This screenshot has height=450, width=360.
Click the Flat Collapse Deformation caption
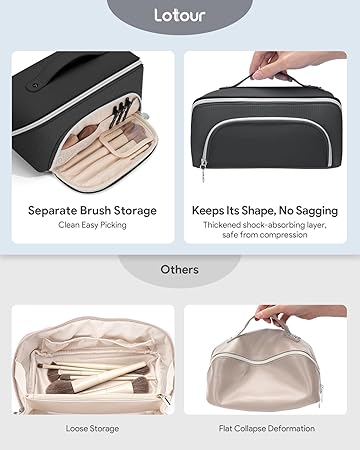coord(267,428)
